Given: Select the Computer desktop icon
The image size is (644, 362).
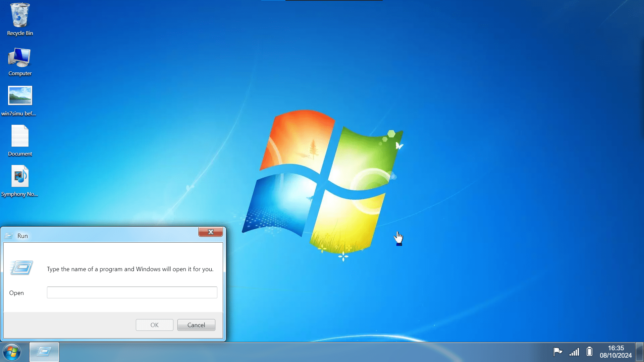Looking at the screenshot, I should pos(20,58).
